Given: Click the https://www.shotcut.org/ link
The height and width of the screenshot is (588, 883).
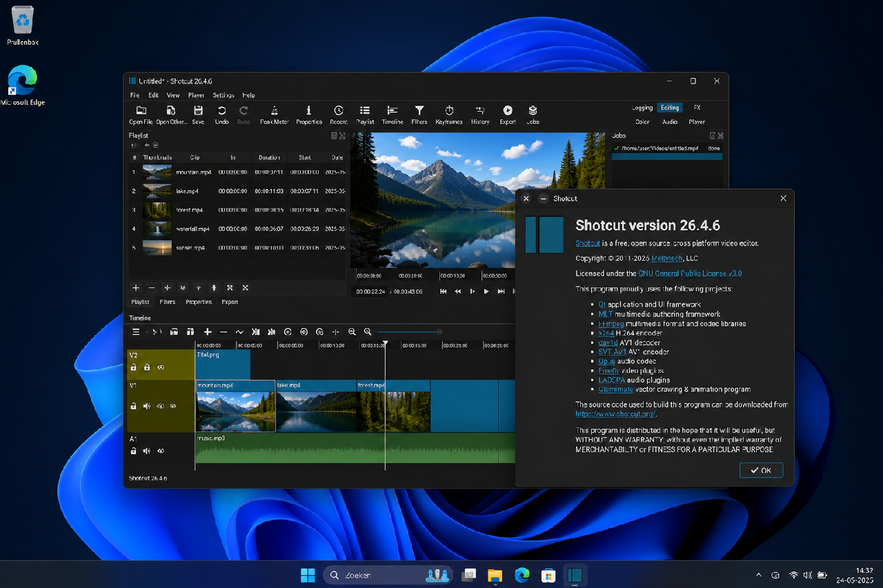Looking at the screenshot, I should (x=615, y=414).
